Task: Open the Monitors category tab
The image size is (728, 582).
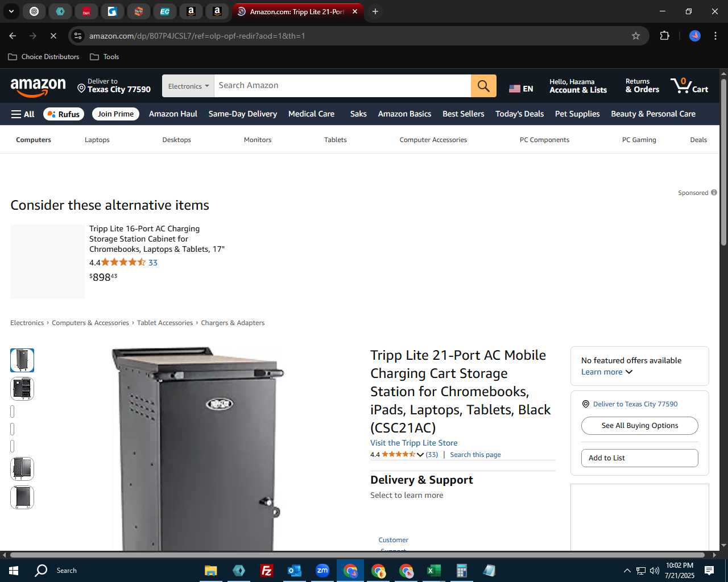Action: click(258, 140)
